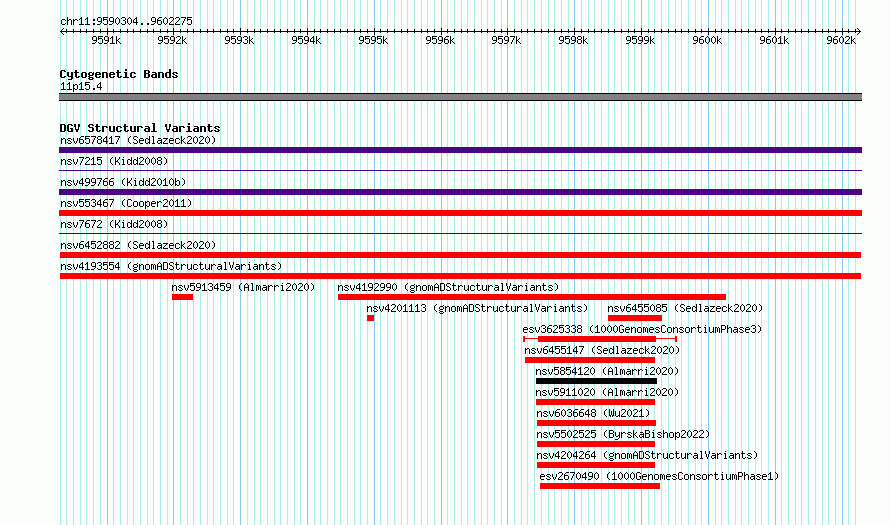
Task: Click the 9601k ruler label
Action: [774, 40]
